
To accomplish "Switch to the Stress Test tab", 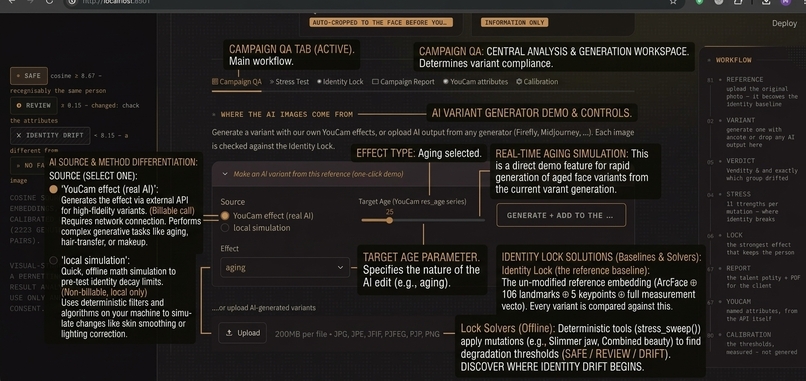I will pyautogui.click(x=289, y=82).
